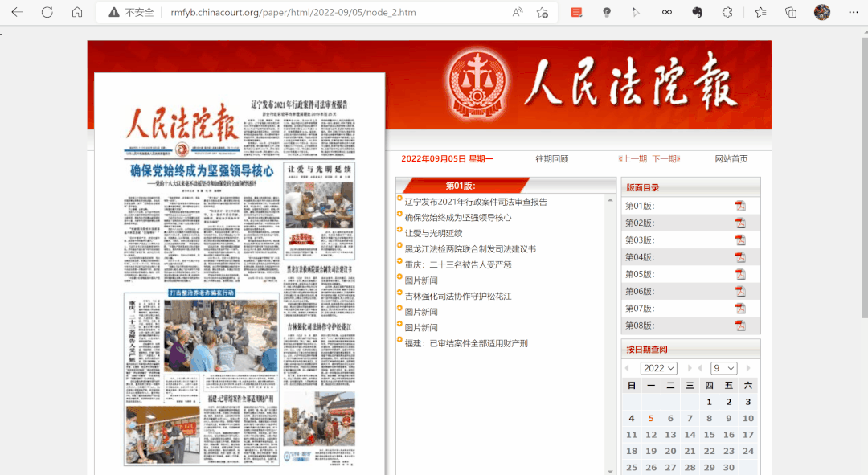Open article 福建：已审结案件全部适用财产刑
868x475 pixels.
point(466,343)
